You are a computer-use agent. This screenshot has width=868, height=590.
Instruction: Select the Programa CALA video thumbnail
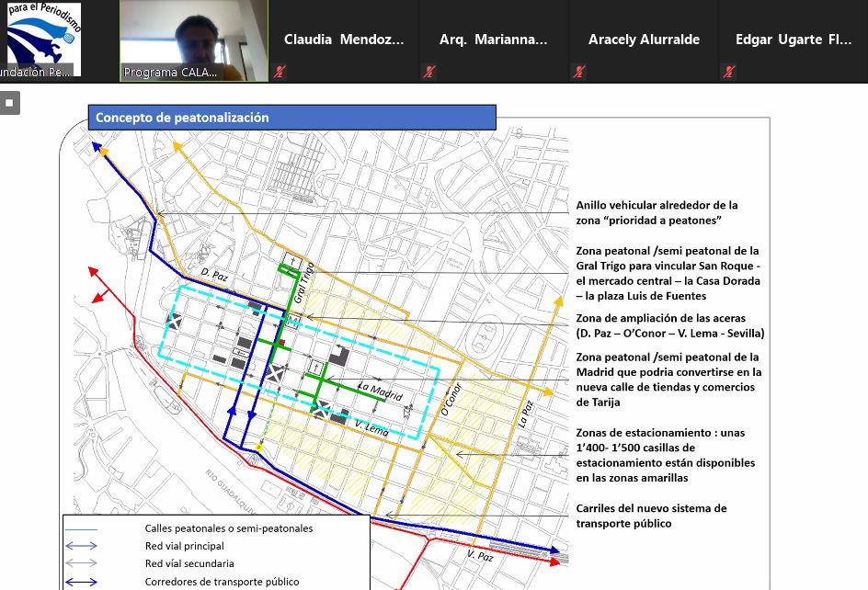coord(194,40)
